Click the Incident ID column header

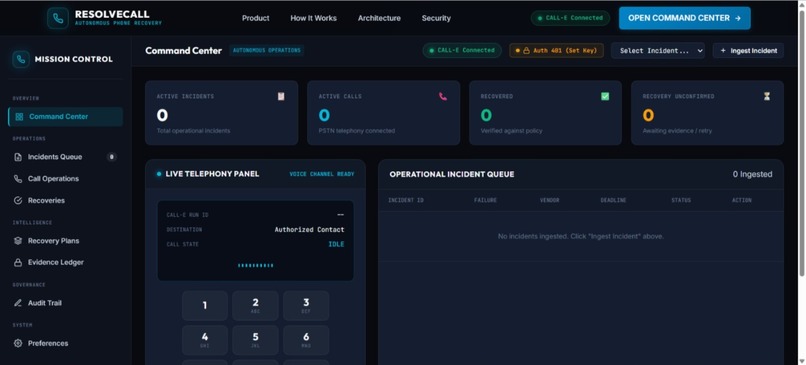click(x=406, y=200)
